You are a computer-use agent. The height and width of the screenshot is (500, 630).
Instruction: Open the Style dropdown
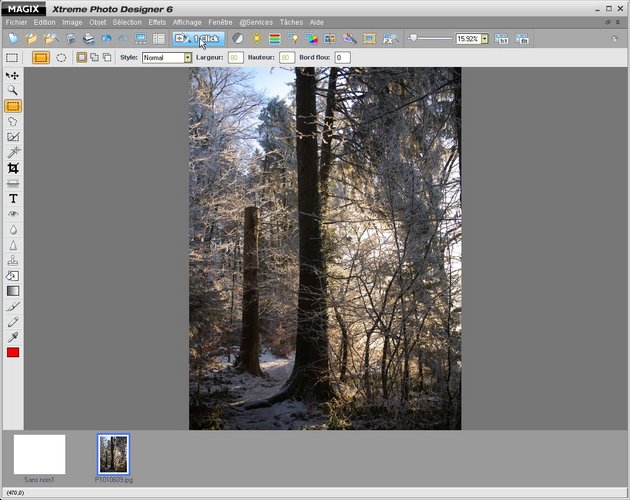[x=187, y=58]
